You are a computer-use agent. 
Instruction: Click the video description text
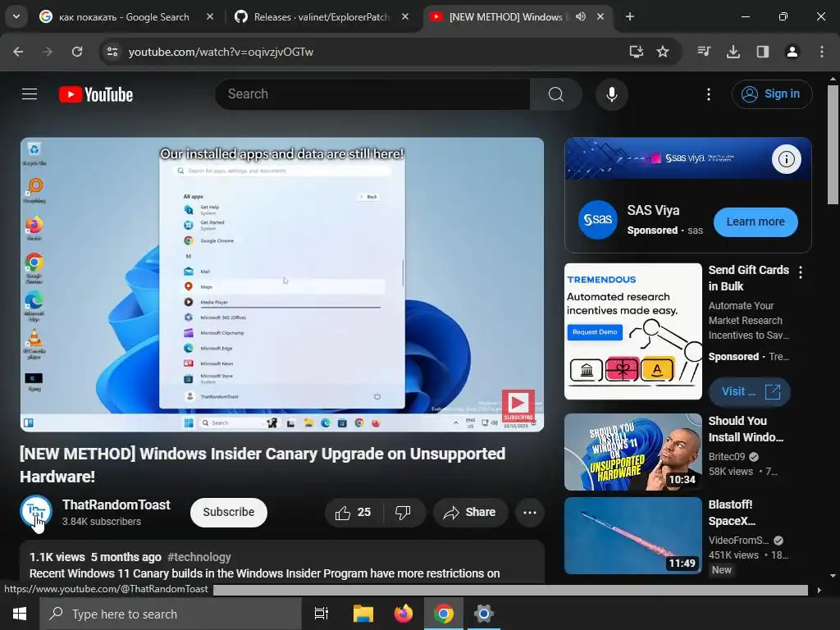click(265, 573)
